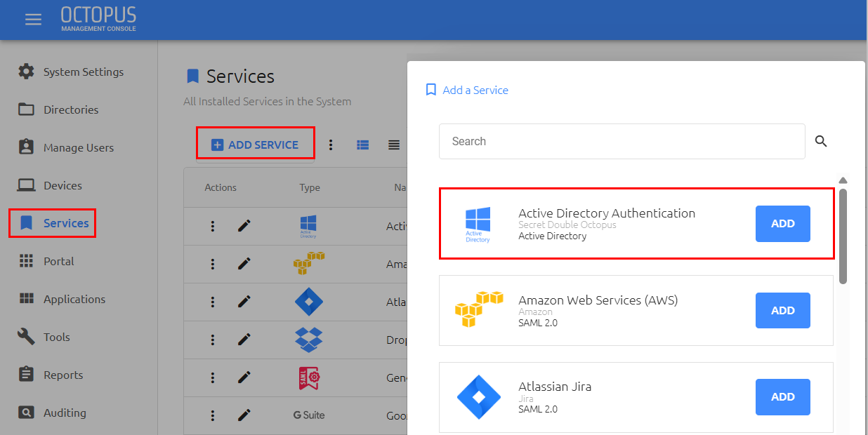This screenshot has height=435, width=868.
Task: Click 'Atlassian Jira' title text
Action: coord(555,387)
